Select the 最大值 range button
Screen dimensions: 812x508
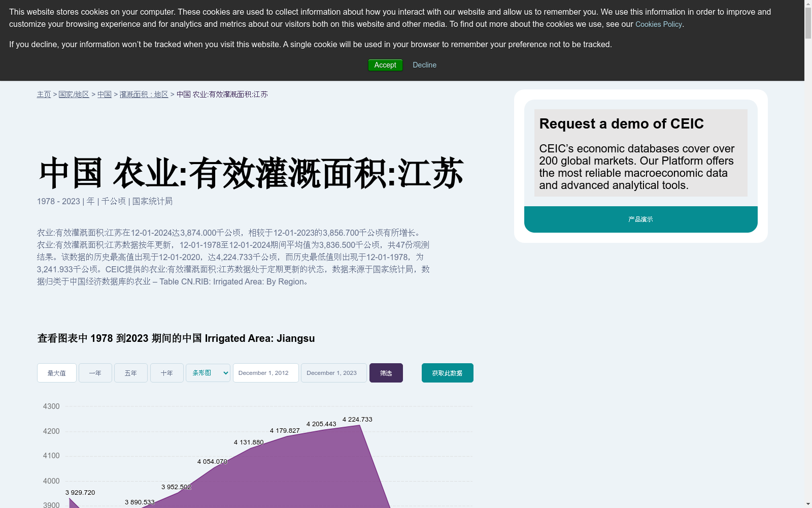pos(57,373)
